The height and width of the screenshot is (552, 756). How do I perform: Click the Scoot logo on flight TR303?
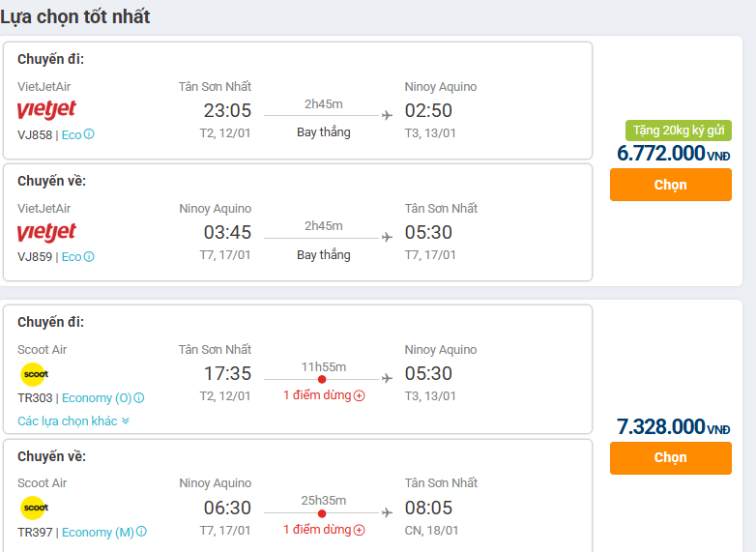(x=34, y=374)
